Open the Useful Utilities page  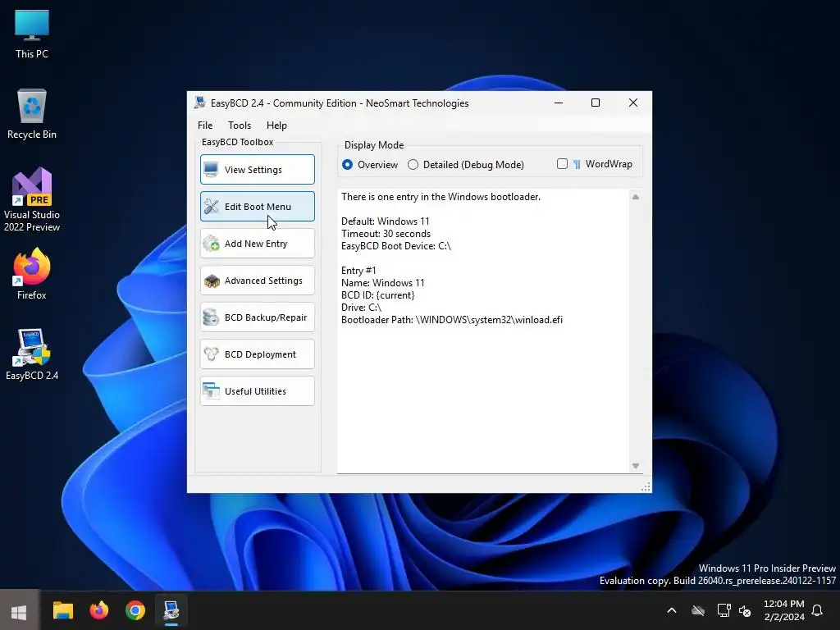coord(257,391)
